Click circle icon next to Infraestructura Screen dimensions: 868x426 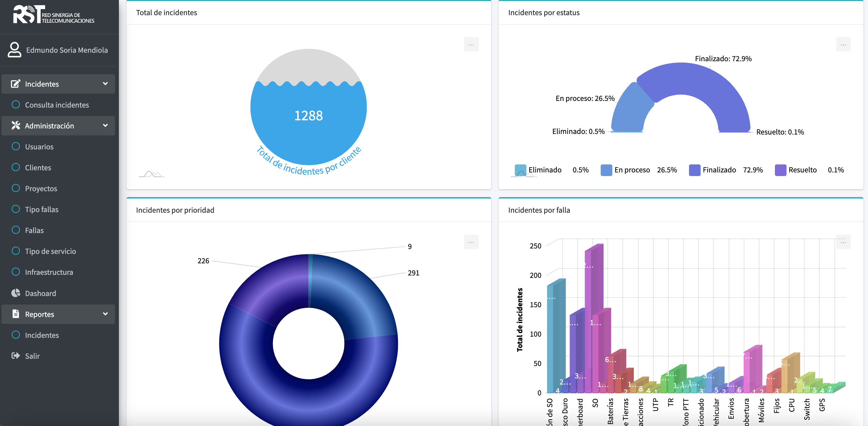pyautogui.click(x=15, y=271)
